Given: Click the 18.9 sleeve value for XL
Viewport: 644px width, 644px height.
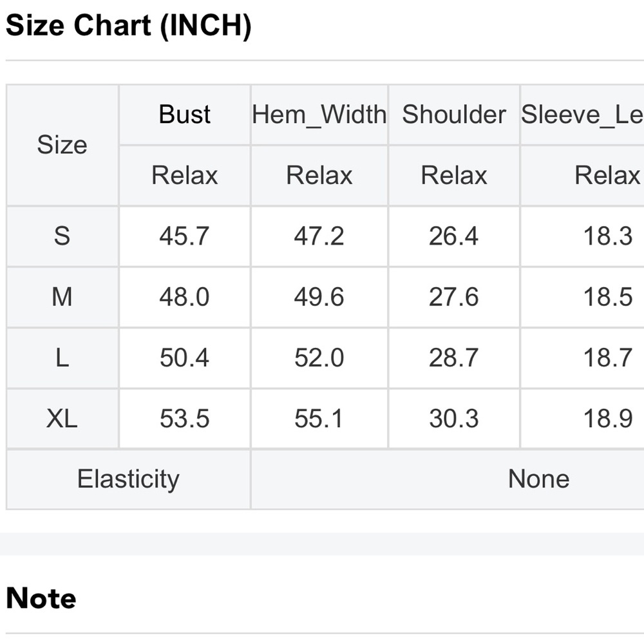Looking at the screenshot, I should click(608, 419).
